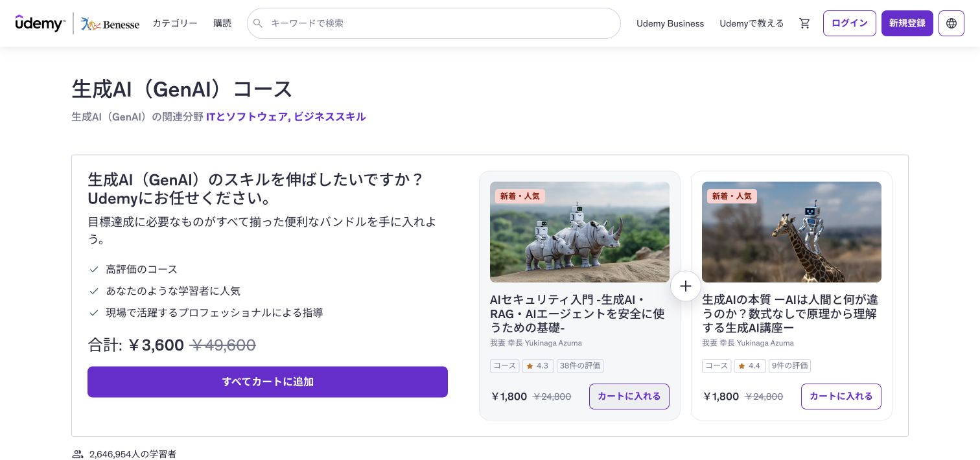Click the ￥1,800 price on 生成AIの本質 card
Screen dimensions: 980x460
click(x=721, y=397)
